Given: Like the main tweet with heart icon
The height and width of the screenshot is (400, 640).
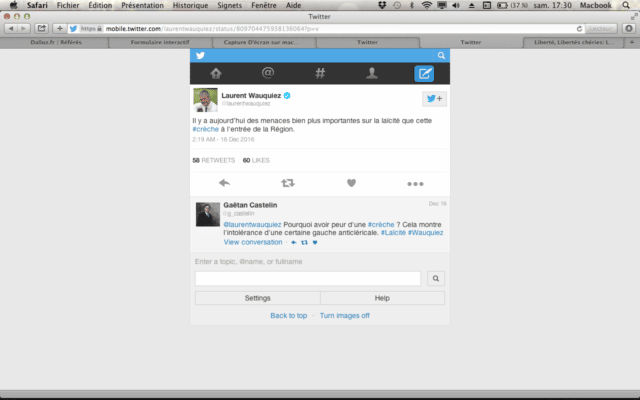Looking at the screenshot, I should point(351,183).
